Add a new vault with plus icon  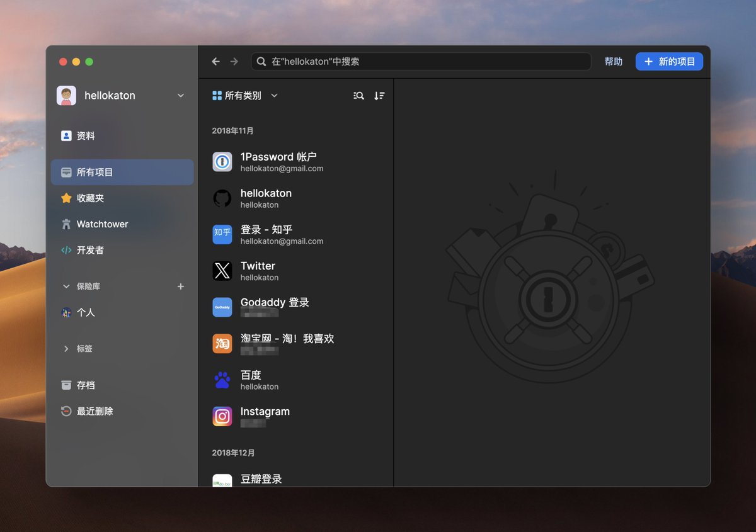[x=181, y=286]
